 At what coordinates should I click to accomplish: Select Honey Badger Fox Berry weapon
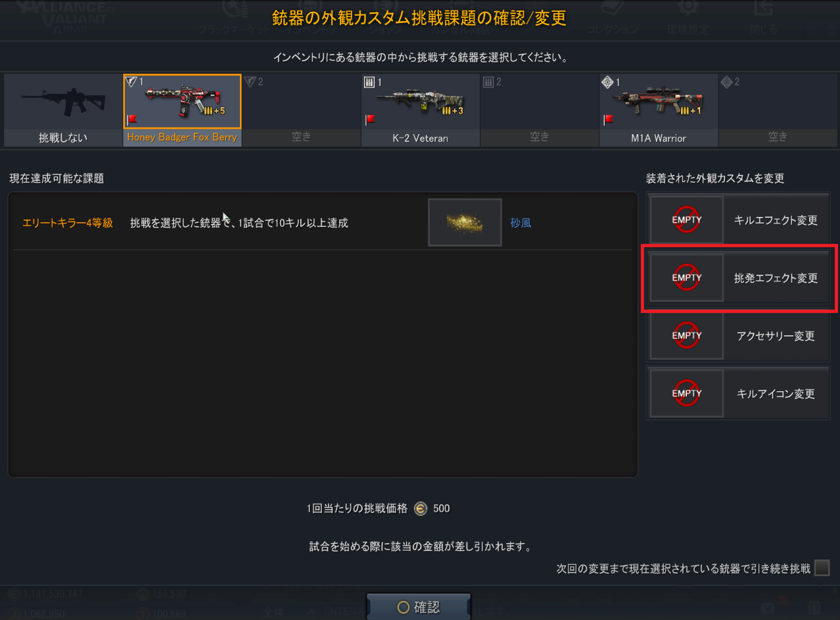pyautogui.click(x=182, y=110)
